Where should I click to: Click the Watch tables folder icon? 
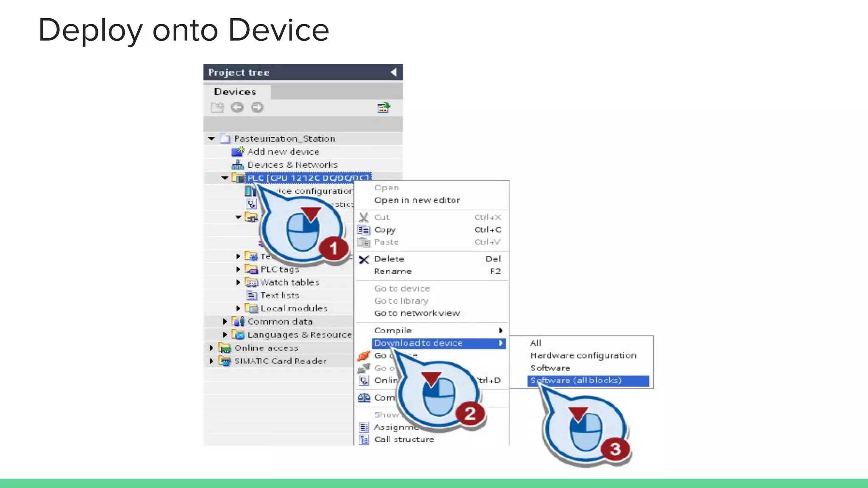[251, 283]
